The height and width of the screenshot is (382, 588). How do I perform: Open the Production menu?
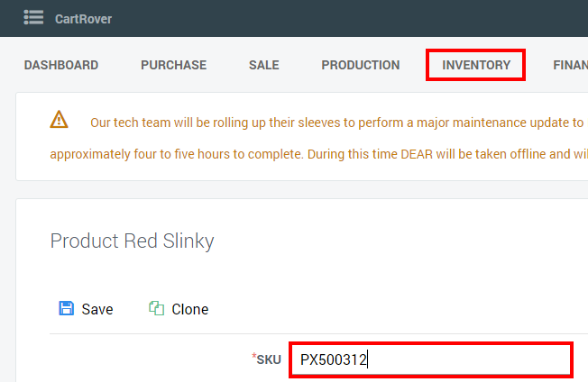click(360, 65)
